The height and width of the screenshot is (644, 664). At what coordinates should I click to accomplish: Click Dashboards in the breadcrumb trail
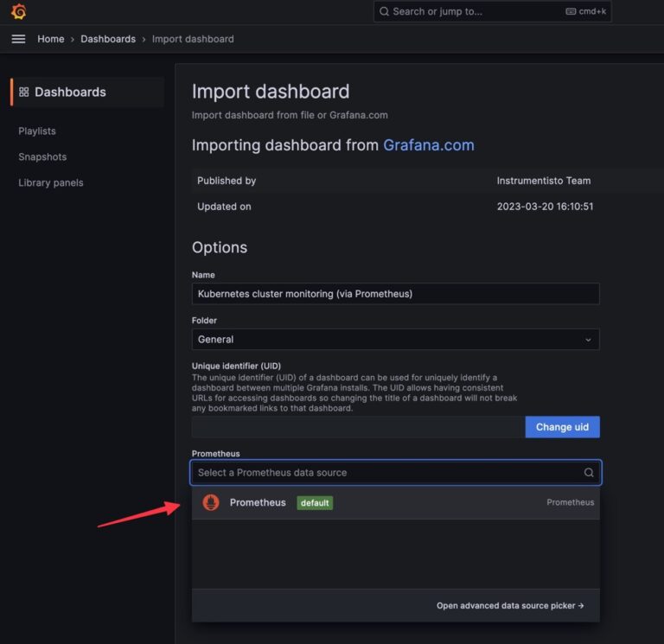(x=108, y=39)
